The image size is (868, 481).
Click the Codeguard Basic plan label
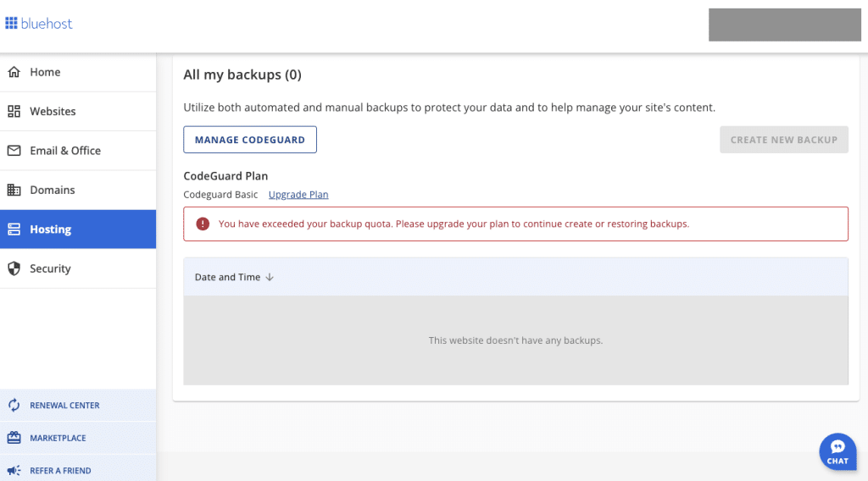[x=220, y=195]
